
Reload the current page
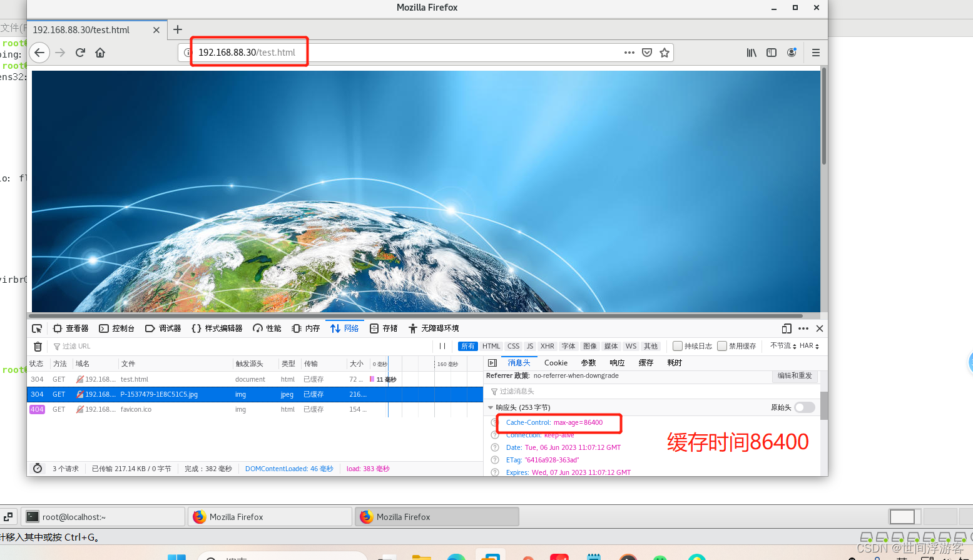(x=80, y=53)
